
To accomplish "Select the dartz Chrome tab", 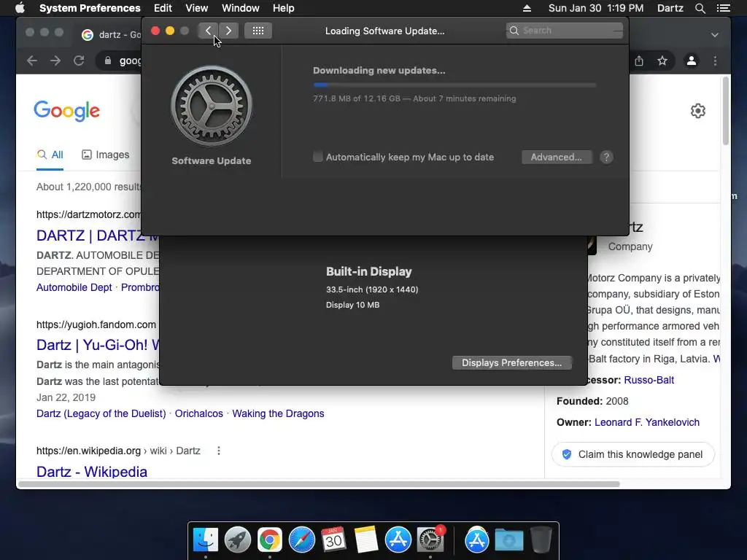I will tap(111, 35).
